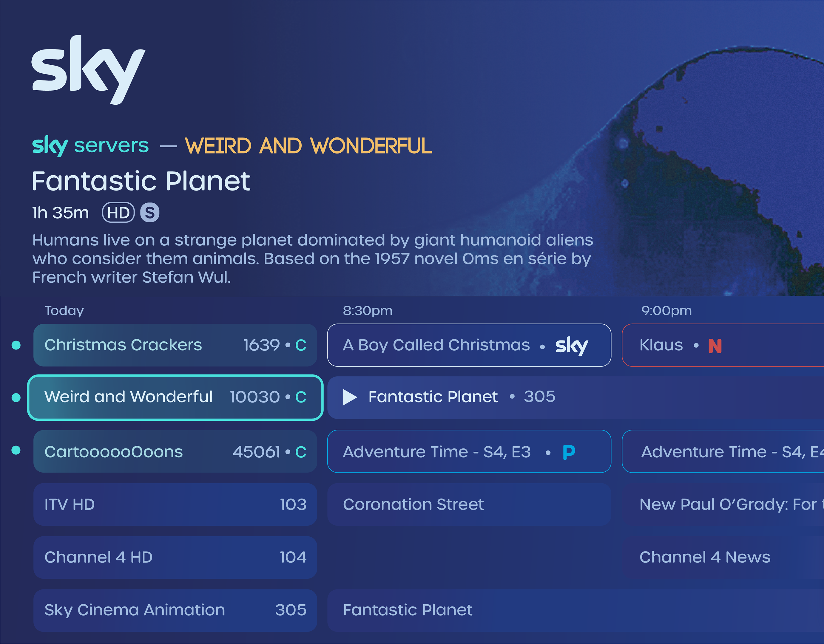Click the Fantastic Planet description paragraph
This screenshot has width=824, height=644.
(x=312, y=259)
